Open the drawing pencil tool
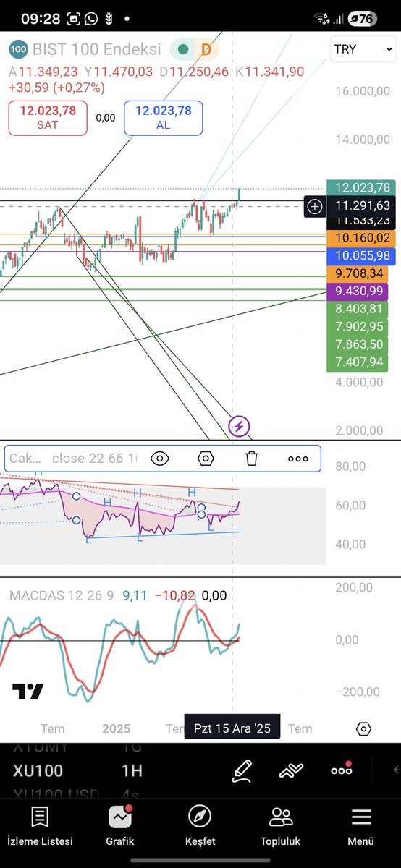 tap(242, 770)
